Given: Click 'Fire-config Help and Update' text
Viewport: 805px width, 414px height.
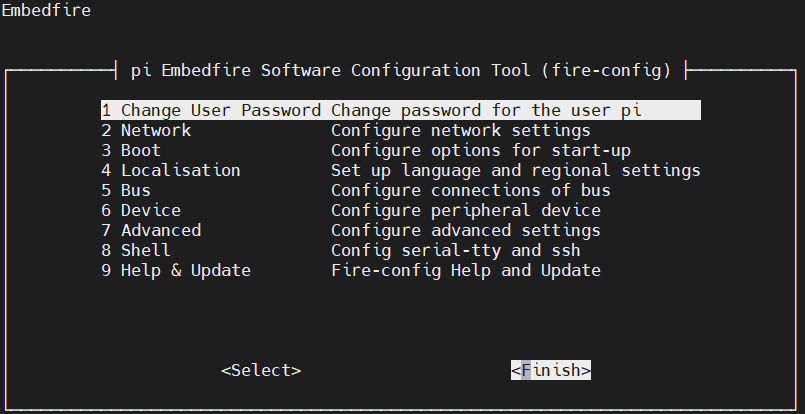Looking at the screenshot, I should coord(466,271).
